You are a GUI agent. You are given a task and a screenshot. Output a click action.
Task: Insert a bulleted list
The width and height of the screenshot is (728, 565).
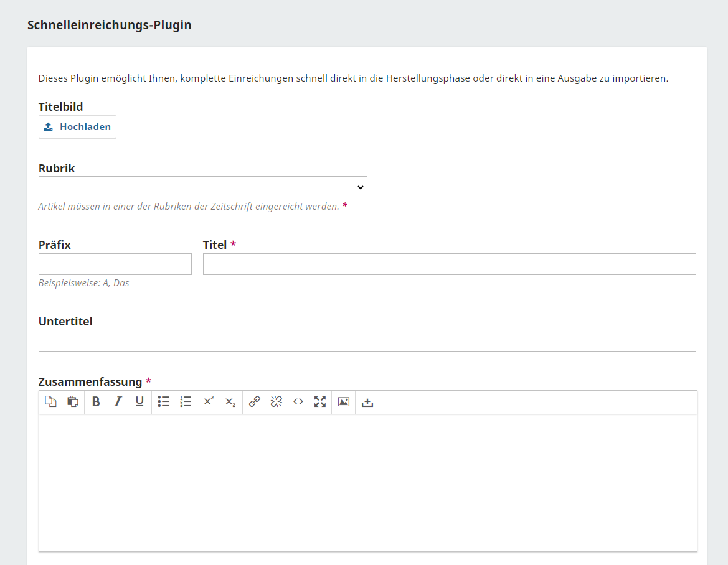(164, 402)
